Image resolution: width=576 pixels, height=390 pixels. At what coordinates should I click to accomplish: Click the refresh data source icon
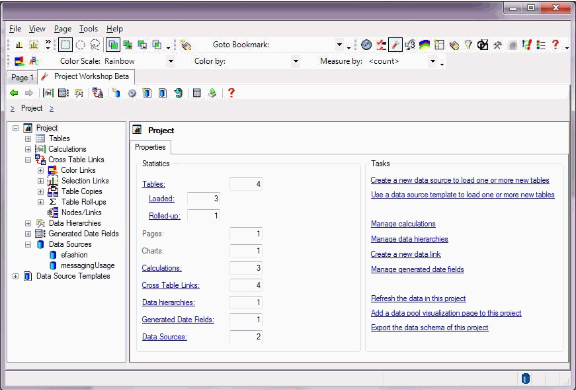coord(178,93)
